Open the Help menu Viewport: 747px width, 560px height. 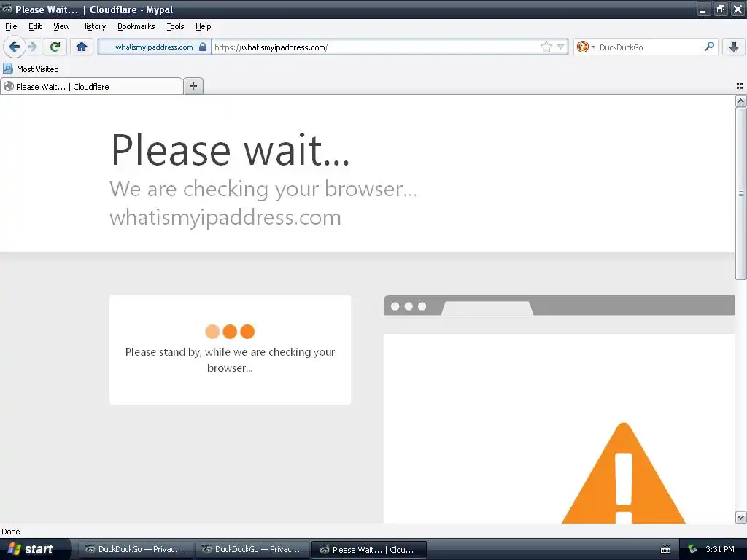pos(204,26)
